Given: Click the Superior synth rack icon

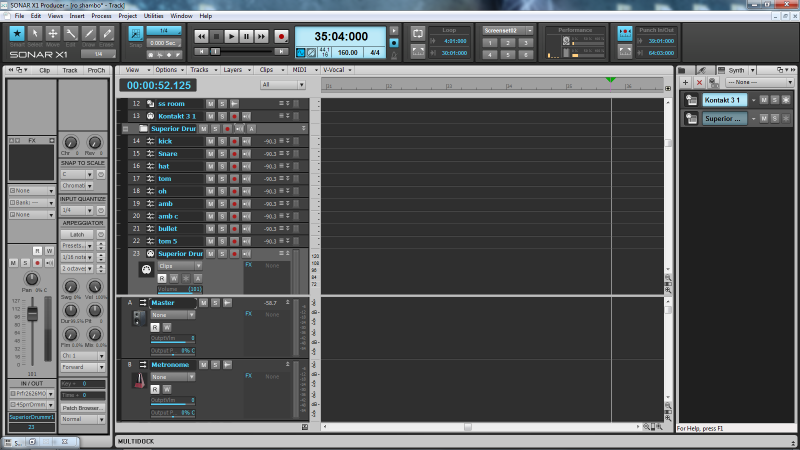Looking at the screenshot, I should (691, 118).
